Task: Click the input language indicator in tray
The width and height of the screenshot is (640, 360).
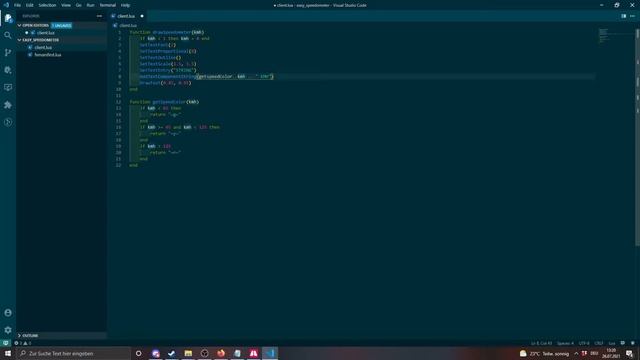Action: (594, 353)
